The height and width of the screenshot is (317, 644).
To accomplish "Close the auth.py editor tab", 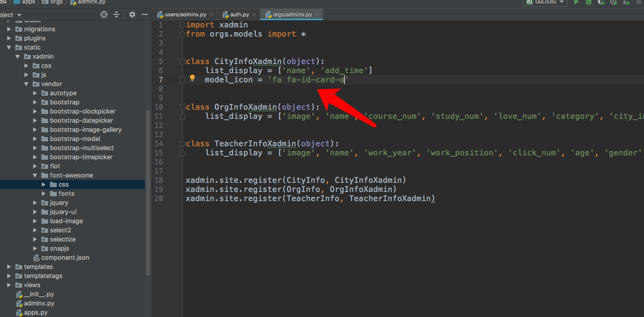I will tap(254, 15).
